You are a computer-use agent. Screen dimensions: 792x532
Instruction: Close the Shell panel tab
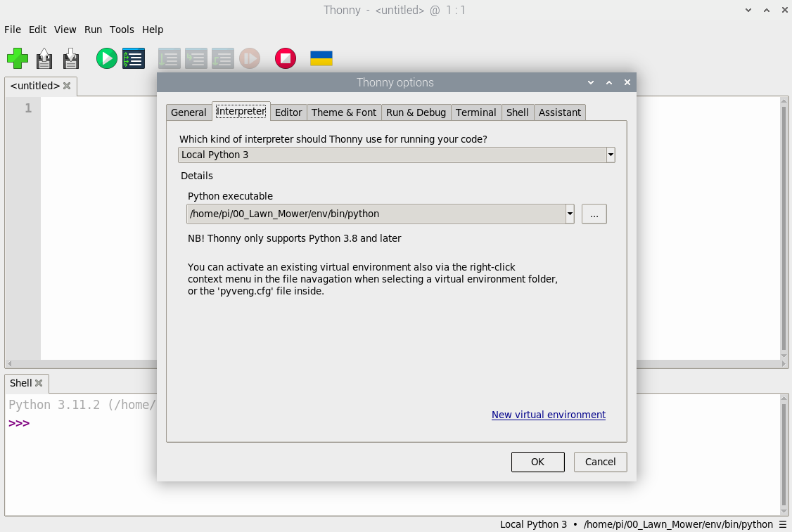pos(39,383)
